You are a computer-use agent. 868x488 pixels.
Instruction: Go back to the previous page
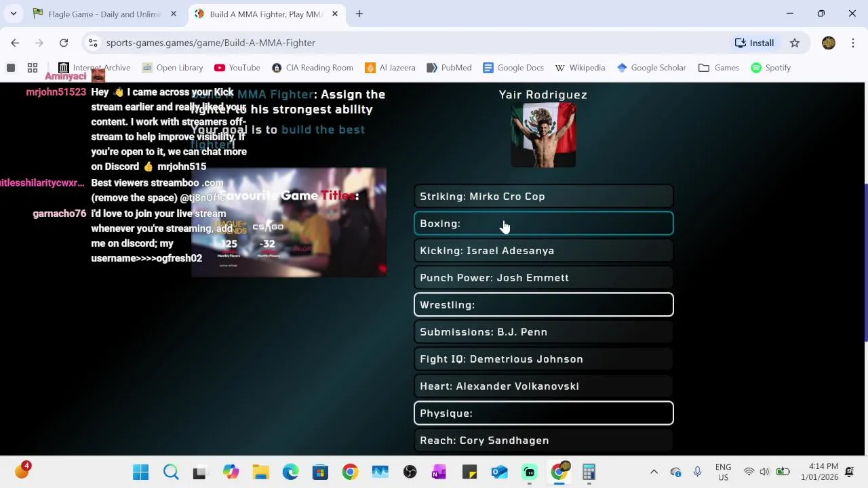15,43
